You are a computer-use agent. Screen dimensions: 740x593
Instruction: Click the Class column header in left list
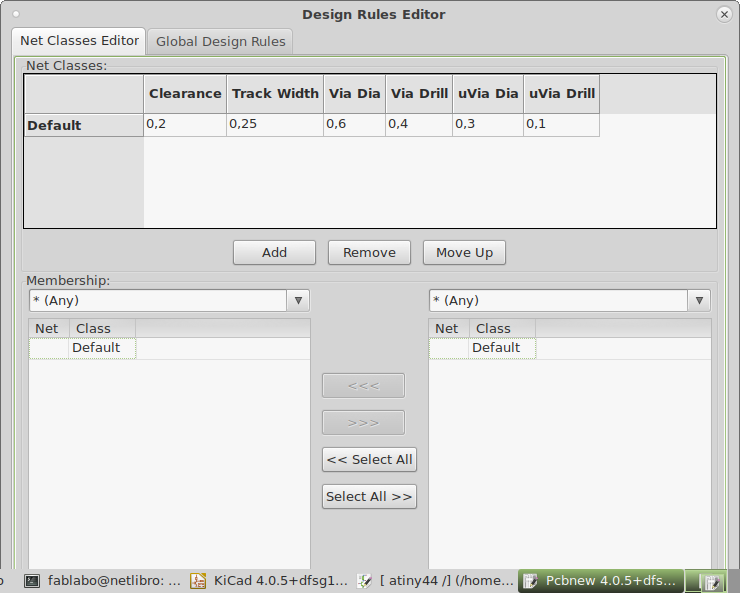coord(102,328)
